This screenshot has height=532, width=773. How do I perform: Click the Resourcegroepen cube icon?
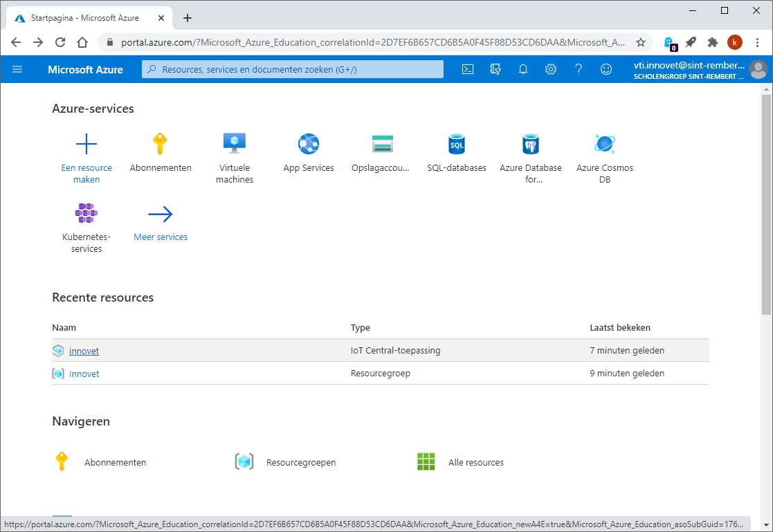coord(244,461)
